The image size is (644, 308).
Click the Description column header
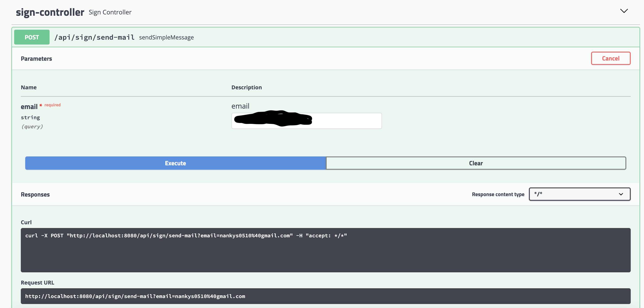247,87
